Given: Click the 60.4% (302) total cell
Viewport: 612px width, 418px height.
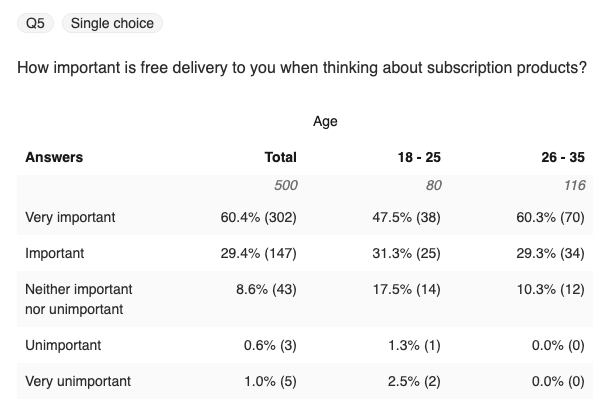Looking at the screenshot, I should (x=258, y=216).
